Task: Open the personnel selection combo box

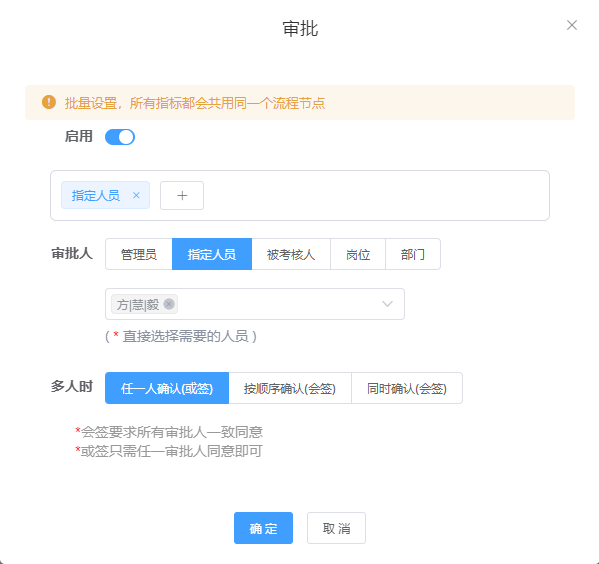Action: coord(255,304)
